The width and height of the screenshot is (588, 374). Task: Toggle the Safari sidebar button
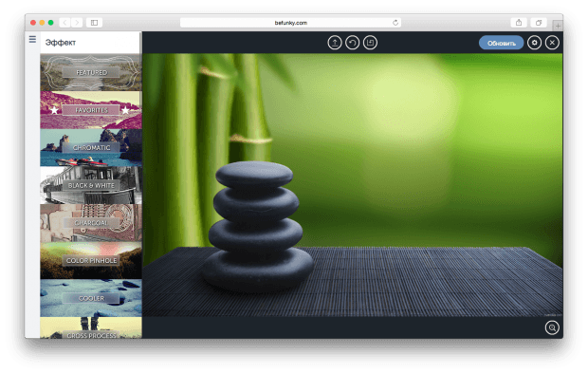94,23
